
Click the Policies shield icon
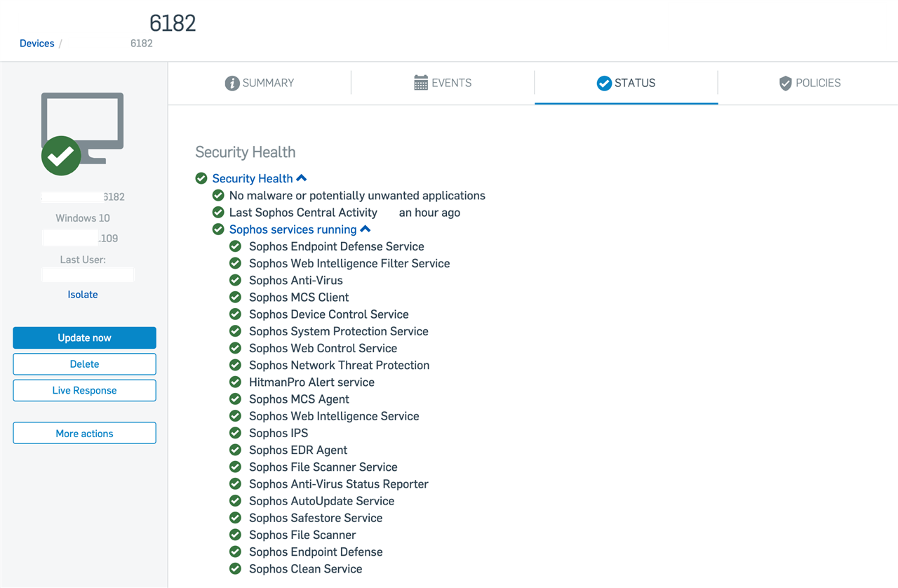click(786, 83)
